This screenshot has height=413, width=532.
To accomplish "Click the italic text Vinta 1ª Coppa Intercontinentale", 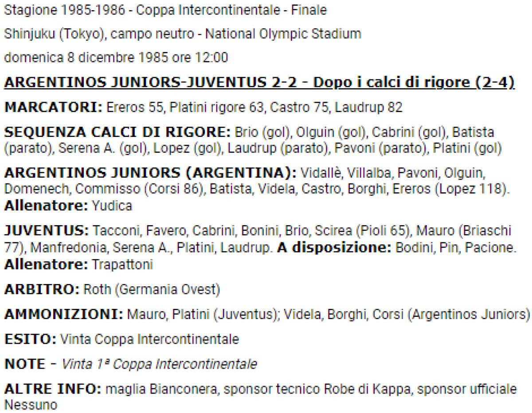I will (159, 365).
